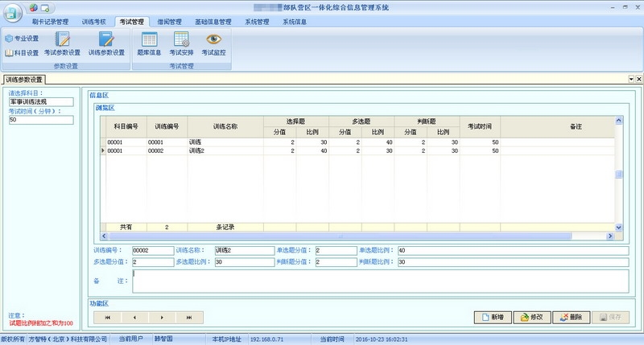Switch to 借阅管理 tab
Image resolution: width=644 pixels, height=345 pixels.
(169, 22)
